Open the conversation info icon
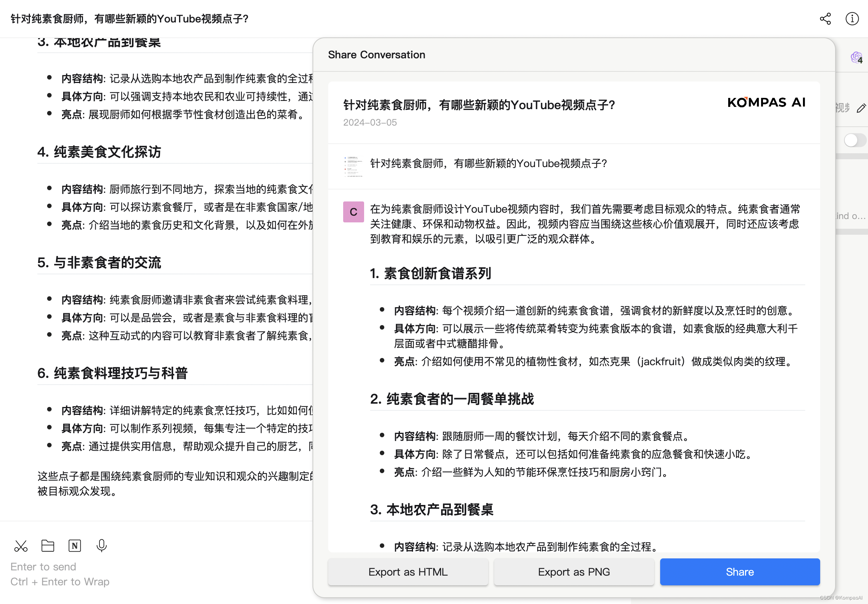The image size is (868, 604). [x=852, y=19]
